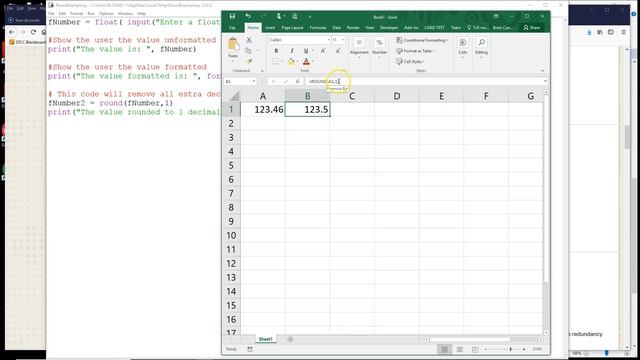Image resolution: width=640 pixels, height=360 pixels.
Task: Select column C header
Action: click(352, 96)
